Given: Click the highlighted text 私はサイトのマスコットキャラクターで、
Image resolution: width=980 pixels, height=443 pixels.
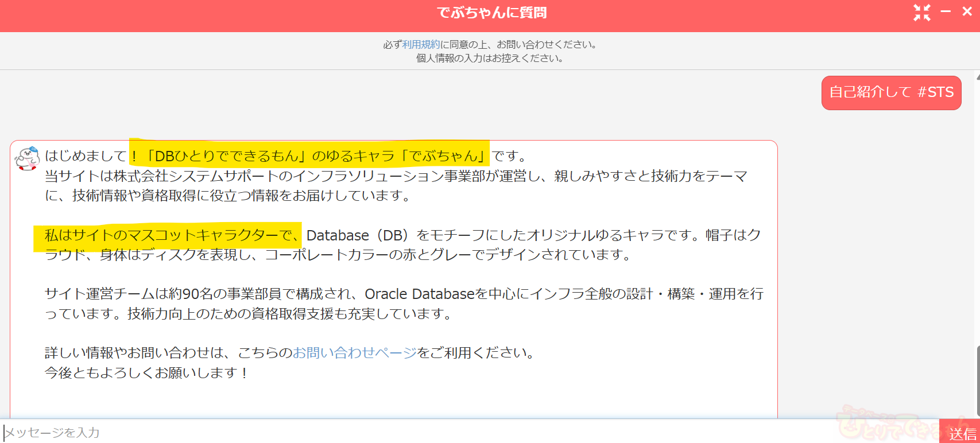Looking at the screenshot, I should point(172,235).
